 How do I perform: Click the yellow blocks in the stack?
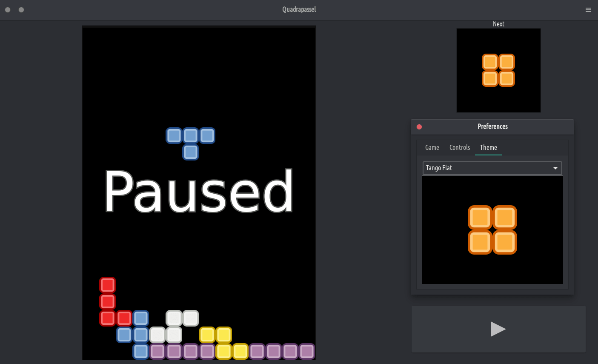[215, 335]
